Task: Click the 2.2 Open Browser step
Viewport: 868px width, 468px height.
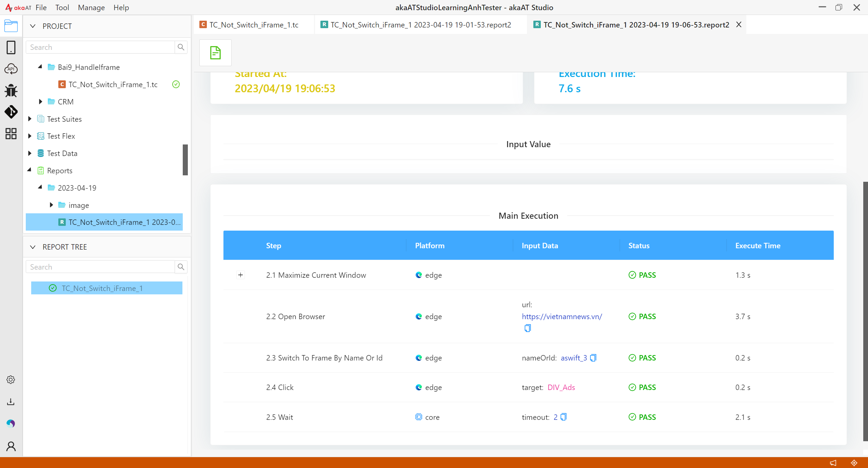Action: pyautogui.click(x=295, y=316)
